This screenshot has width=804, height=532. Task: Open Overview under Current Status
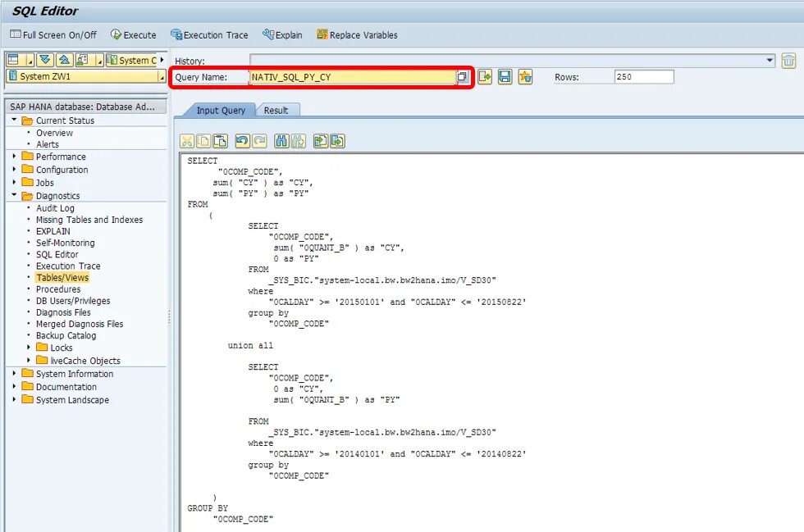(54, 133)
